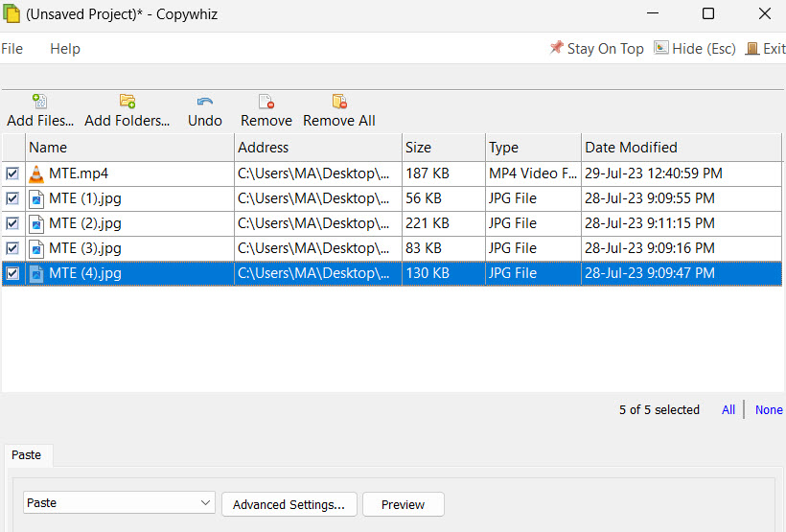
Task: Sort by the Address column header
Action: [x=318, y=148]
